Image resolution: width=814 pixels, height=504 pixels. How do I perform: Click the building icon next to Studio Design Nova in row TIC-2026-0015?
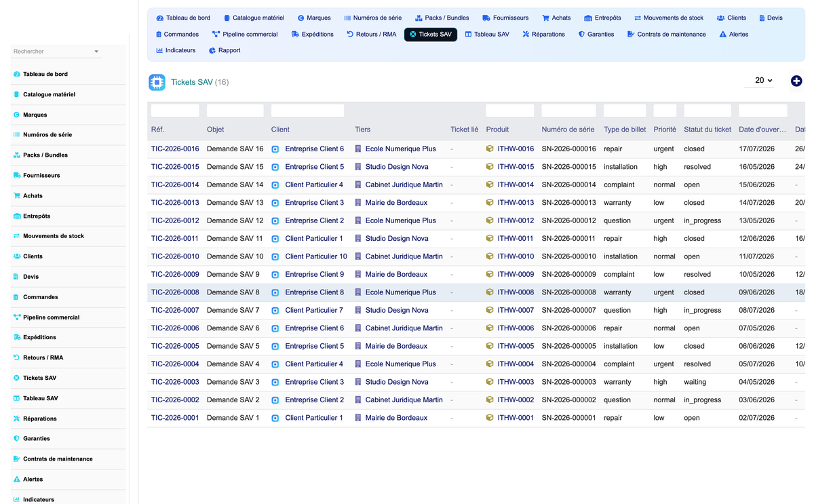[358, 167]
